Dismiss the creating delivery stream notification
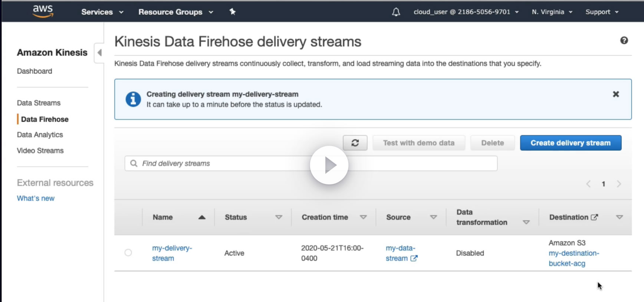The width and height of the screenshot is (644, 302). 616,94
